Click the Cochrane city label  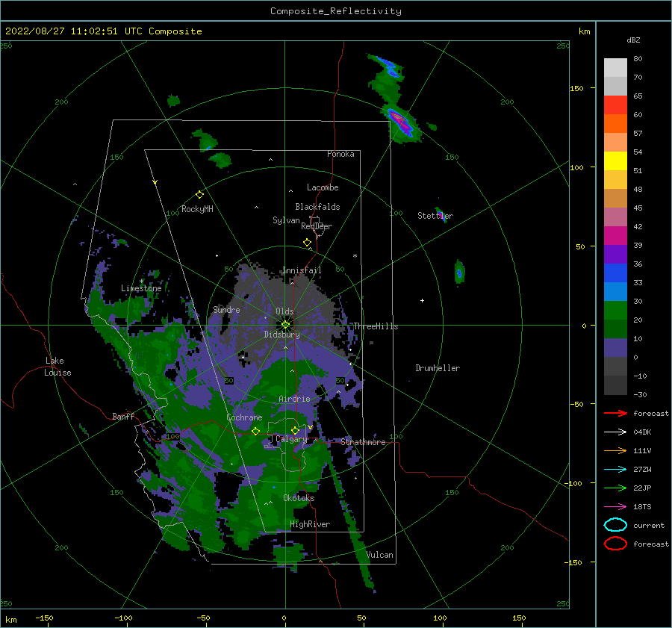click(x=244, y=417)
